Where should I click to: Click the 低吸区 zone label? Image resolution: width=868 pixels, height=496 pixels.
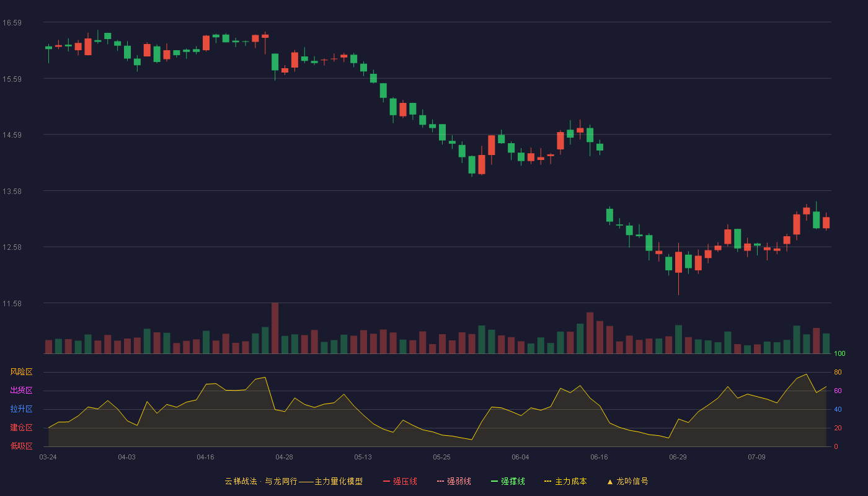point(21,446)
